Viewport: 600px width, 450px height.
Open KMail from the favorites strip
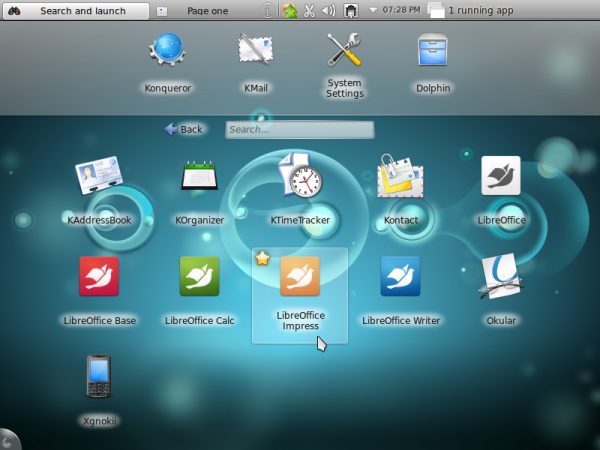coord(256,50)
